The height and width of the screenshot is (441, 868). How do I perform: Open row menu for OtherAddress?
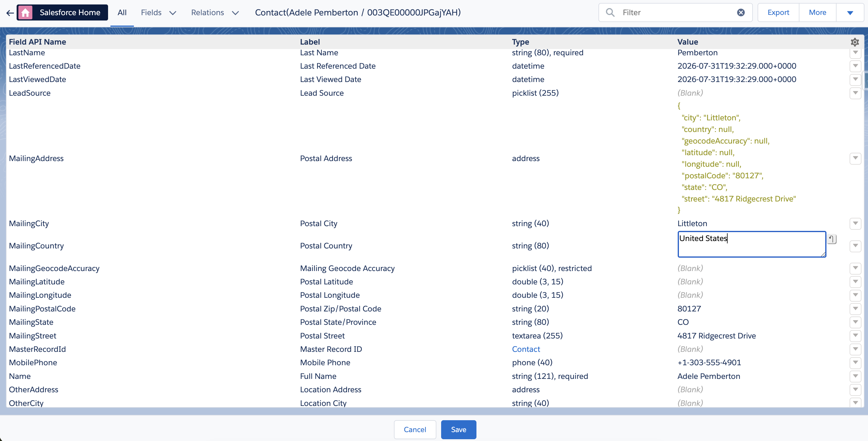click(x=855, y=390)
